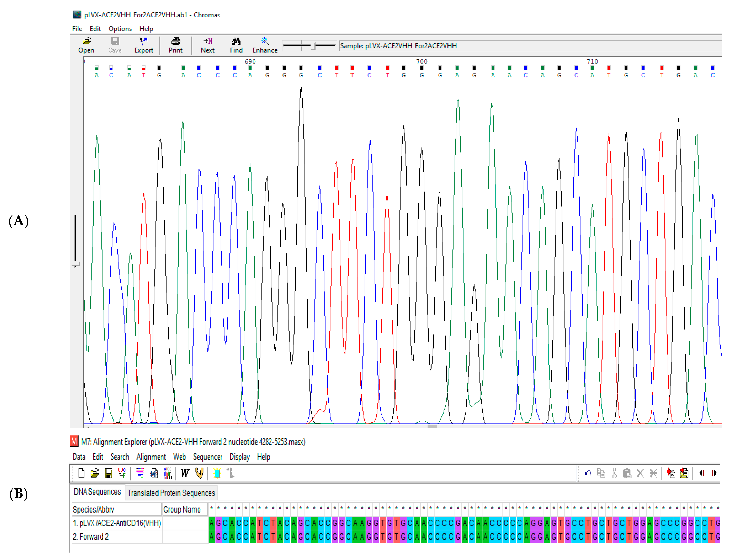733x560 pixels.
Task: Click the Open button in Chromas toolbar
Action: 86,45
